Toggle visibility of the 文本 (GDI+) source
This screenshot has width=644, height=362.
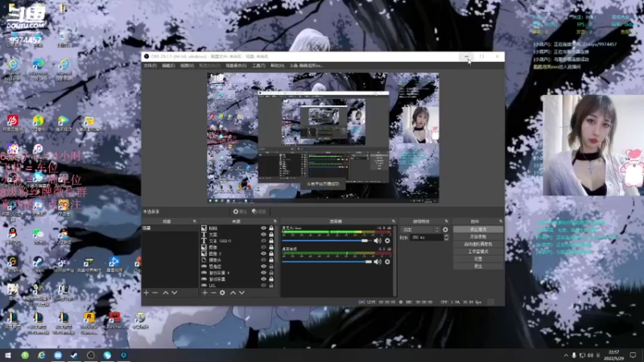[264, 241]
